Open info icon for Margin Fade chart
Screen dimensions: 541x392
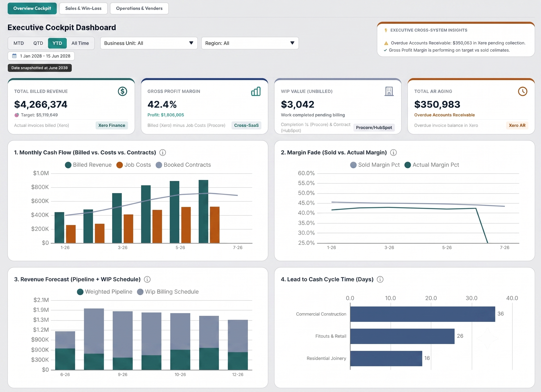[393, 153]
